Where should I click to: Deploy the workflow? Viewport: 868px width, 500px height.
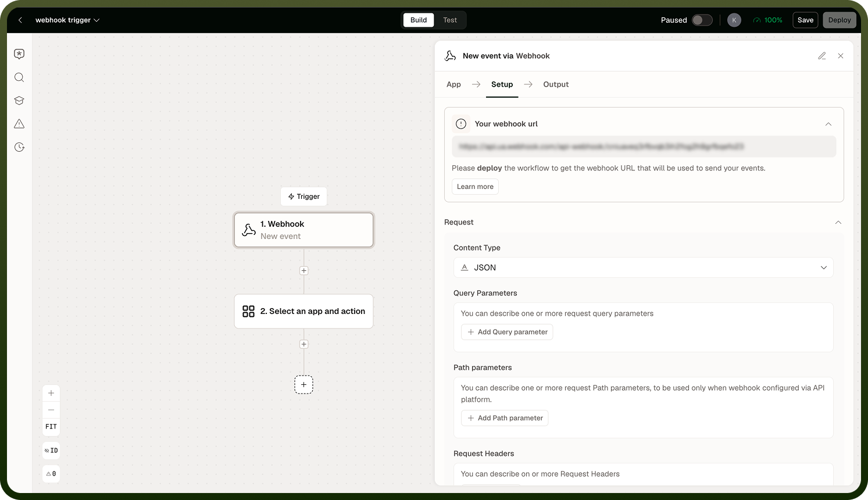point(840,20)
